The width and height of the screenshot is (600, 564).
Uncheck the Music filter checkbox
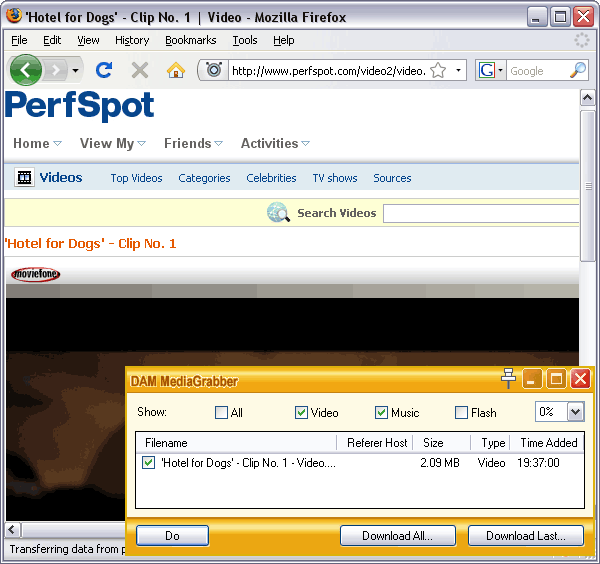pos(382,412)
